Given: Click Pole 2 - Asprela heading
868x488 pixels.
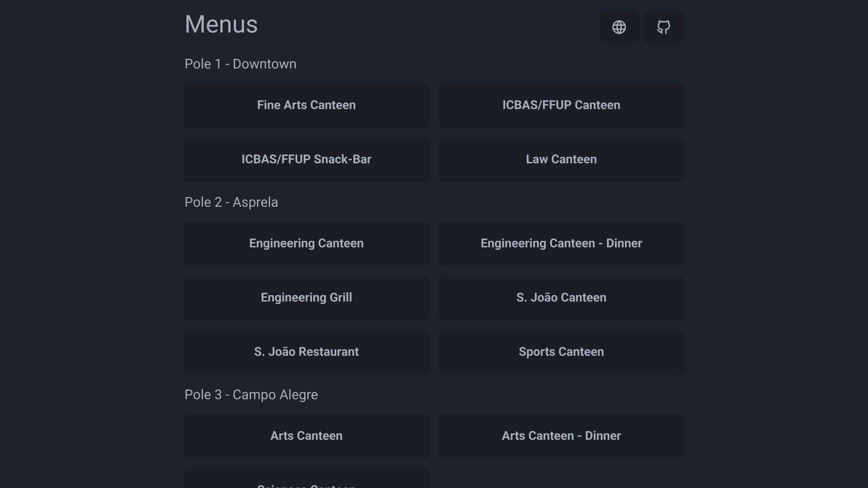Looking at the screenshot, I should 231,202.
